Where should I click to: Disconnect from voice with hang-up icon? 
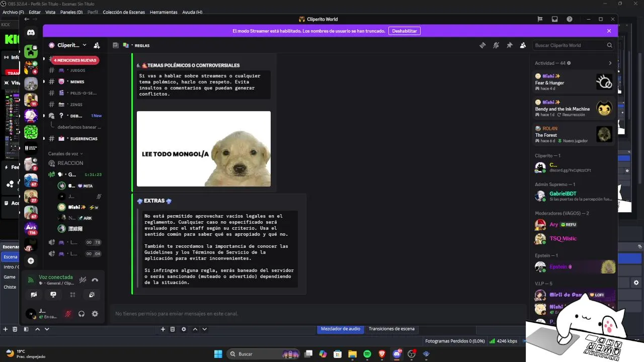coord(95,280)
